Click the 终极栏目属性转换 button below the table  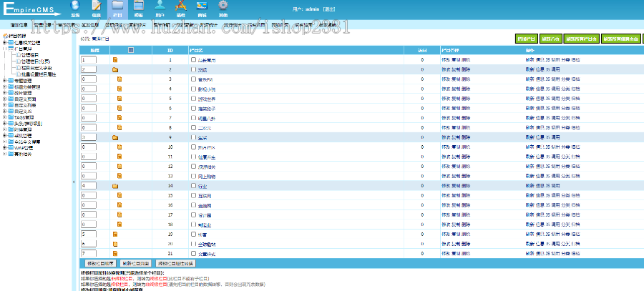[x=175, y=263]
